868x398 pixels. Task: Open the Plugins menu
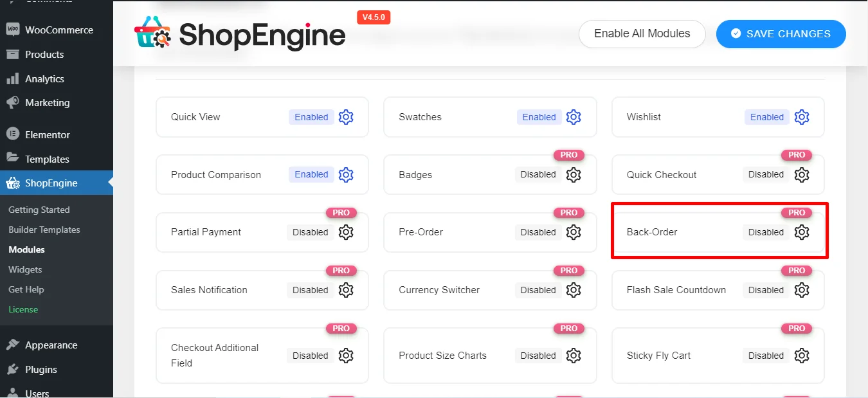57,370
